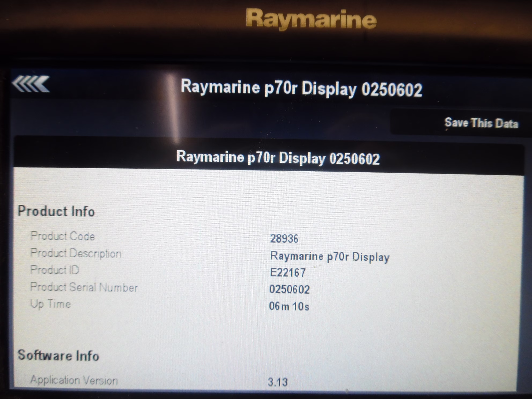Select the Application Version label

(x=74, y=380)
